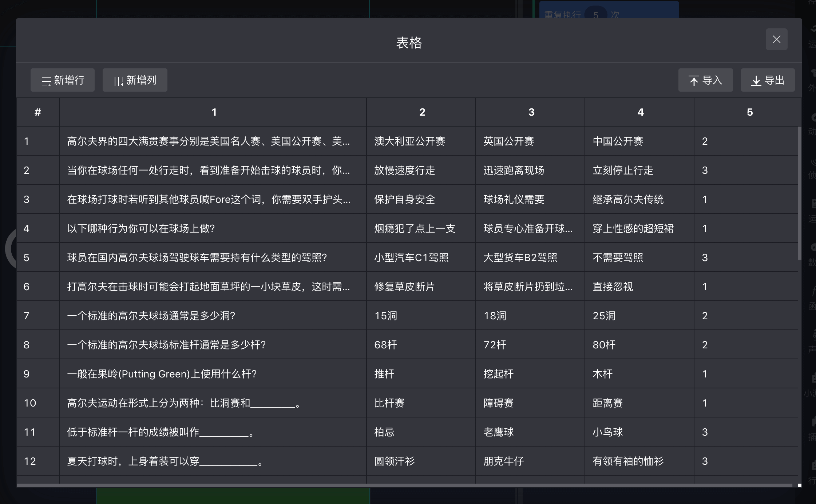Click the Putting Green question cell

coord(162,374)
